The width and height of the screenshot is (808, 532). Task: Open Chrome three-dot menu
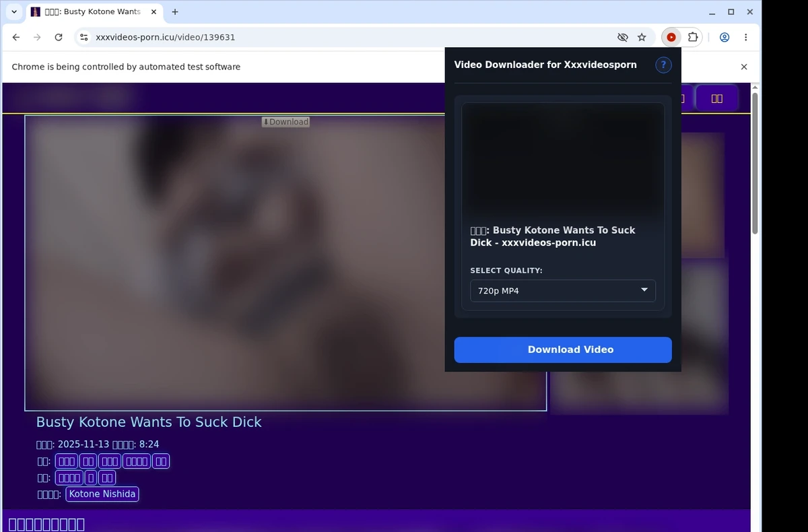coord(745,37)
